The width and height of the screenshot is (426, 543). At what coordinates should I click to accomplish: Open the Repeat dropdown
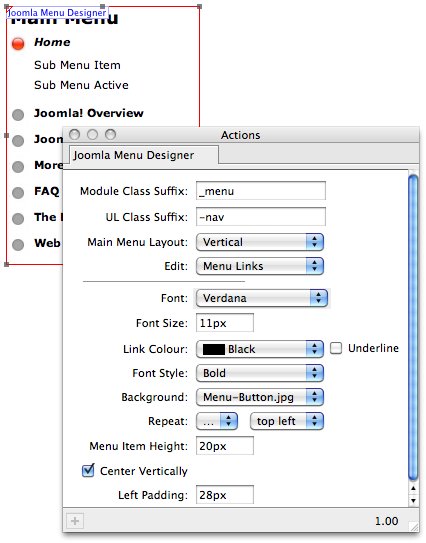217,421
